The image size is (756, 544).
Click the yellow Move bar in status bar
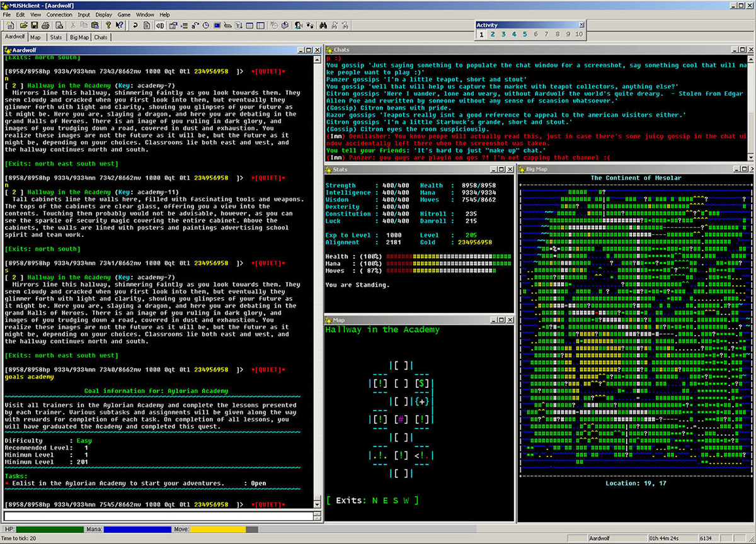pos(219,530)
